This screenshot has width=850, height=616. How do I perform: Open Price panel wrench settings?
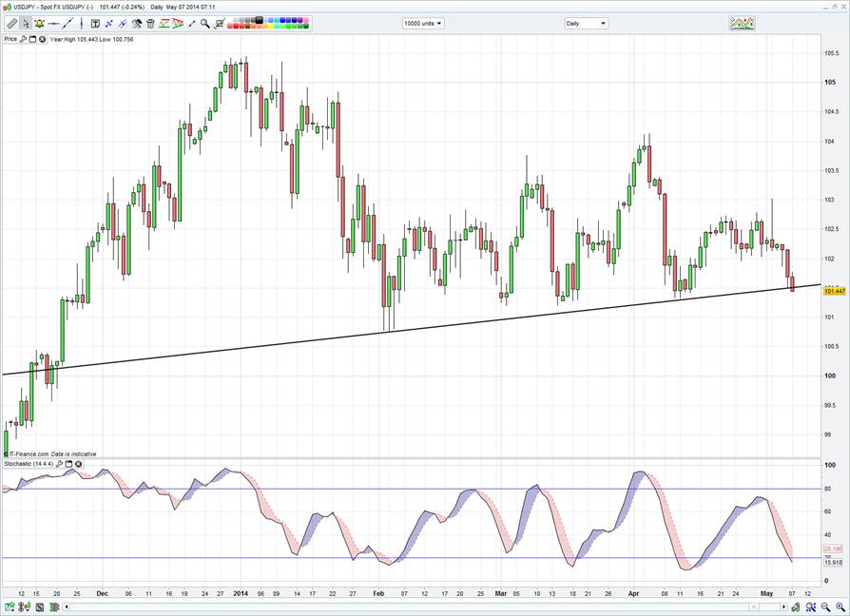click(x=23, y=39)
